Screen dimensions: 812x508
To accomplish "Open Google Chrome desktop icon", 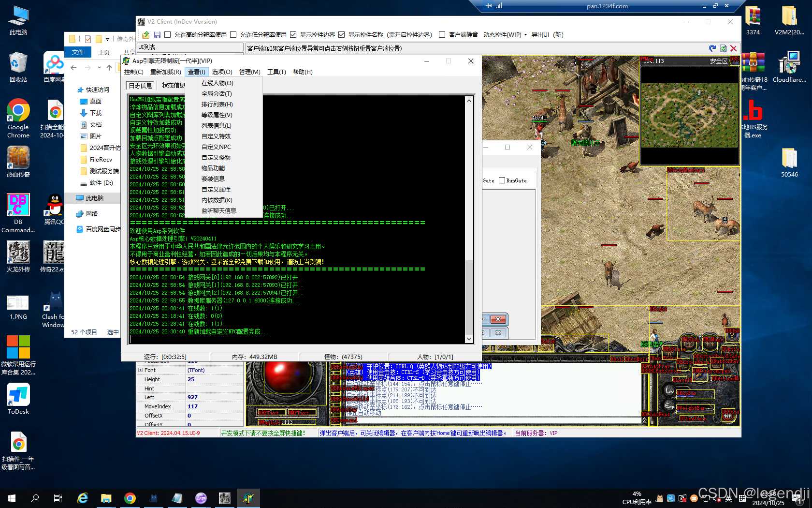I will click(x=18, y=119).
